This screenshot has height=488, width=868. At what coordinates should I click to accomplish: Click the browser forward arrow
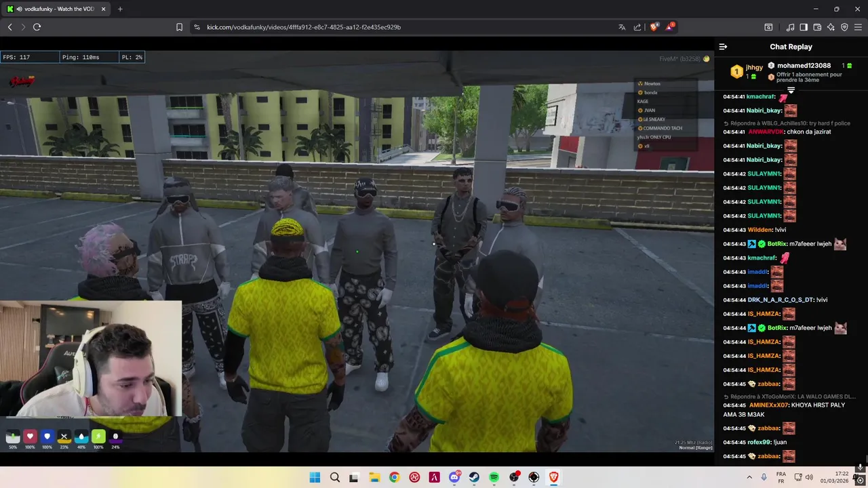(x=23, y=27)
